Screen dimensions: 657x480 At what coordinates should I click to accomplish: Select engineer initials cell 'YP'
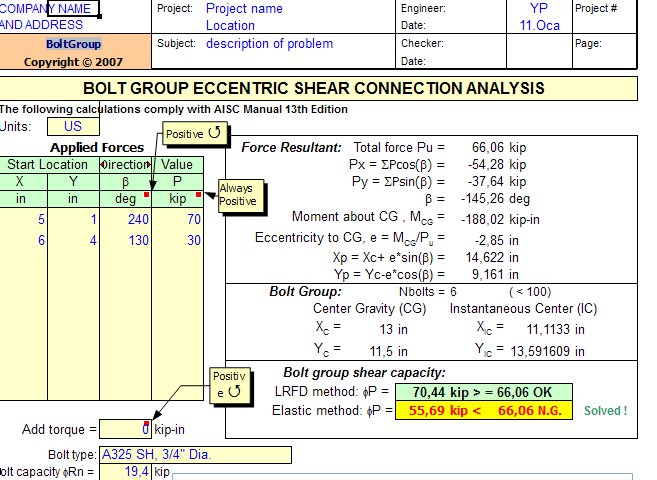539,8
